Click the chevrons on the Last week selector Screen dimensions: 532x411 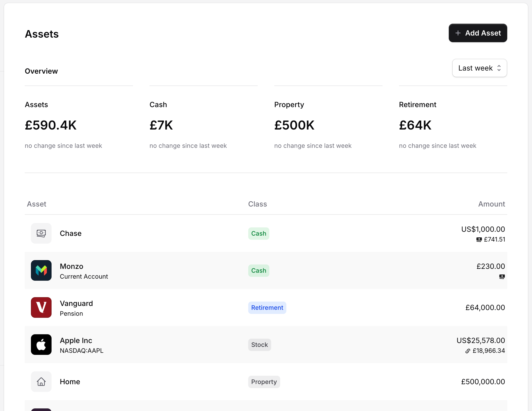click(x=499, y=68)
